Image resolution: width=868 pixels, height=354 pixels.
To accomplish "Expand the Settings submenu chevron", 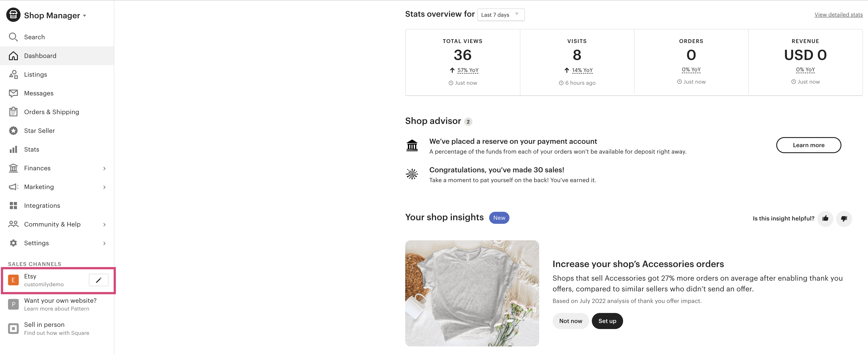I will pos(104,243).
